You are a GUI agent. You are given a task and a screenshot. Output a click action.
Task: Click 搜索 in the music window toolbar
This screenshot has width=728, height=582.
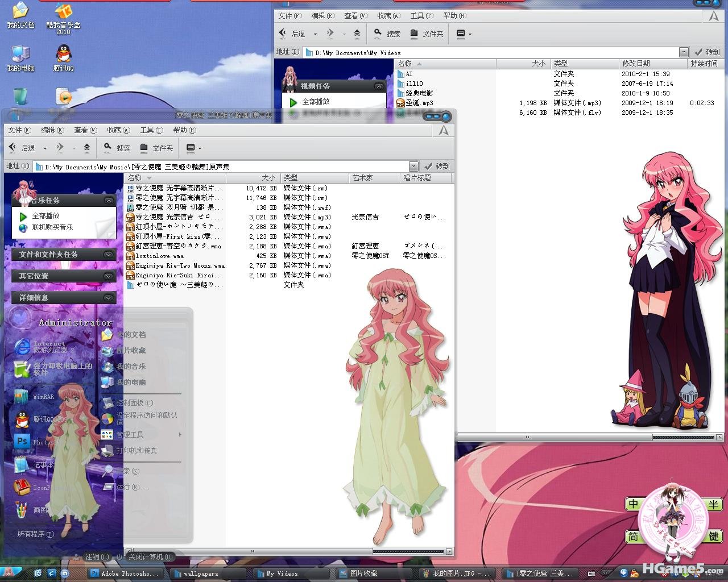point(117,148)
